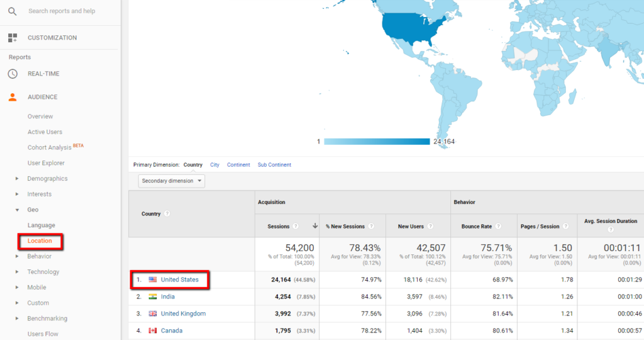Click the map legend gradient bar
644x340 pixels.
[x=377, y=142]
